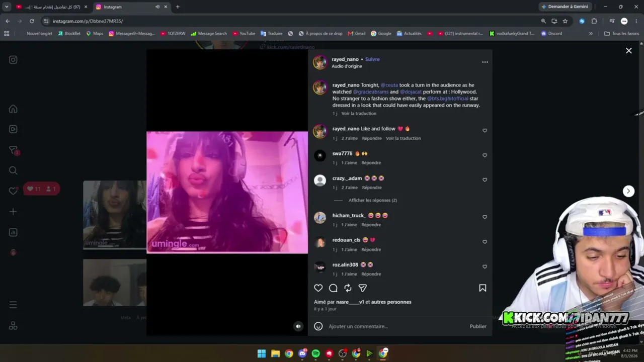Open direct messages in the sidebar
This screenshot has height=362, width=644.
[14, 150]
